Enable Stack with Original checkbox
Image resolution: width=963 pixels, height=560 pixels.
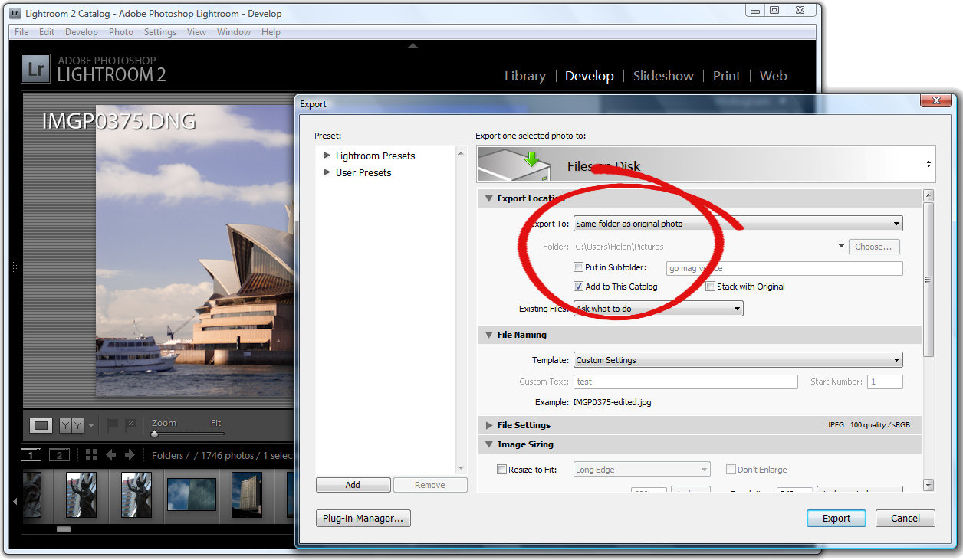pos(711,287)
